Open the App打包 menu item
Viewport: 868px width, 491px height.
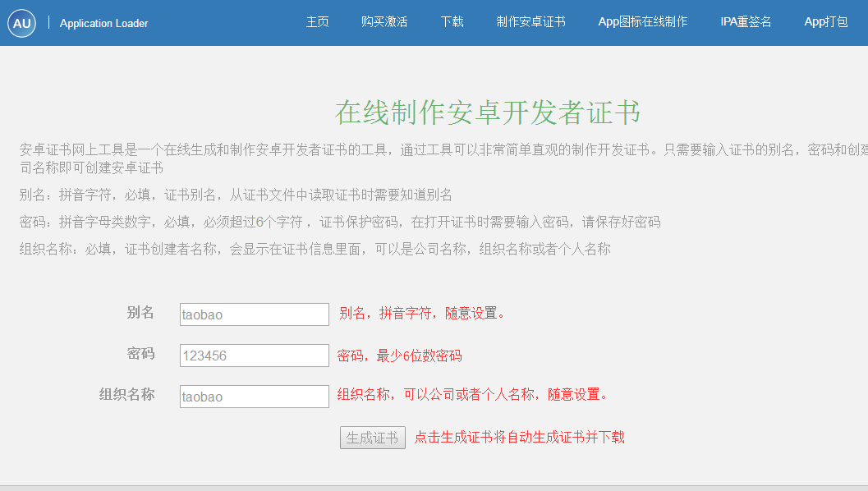click(826, 22)
